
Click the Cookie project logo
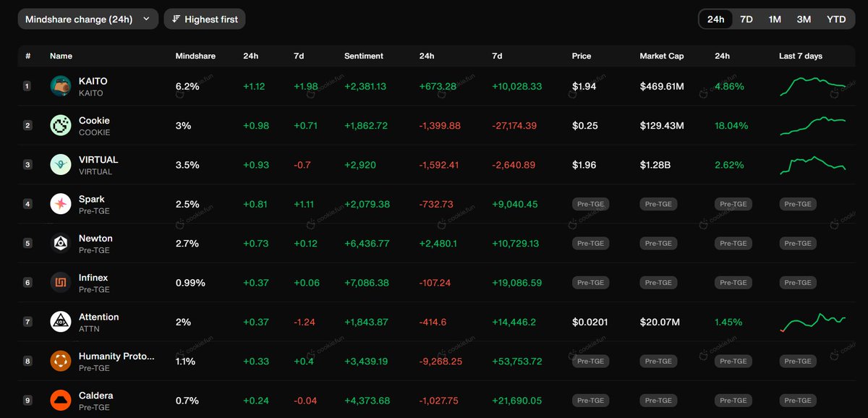61,126
